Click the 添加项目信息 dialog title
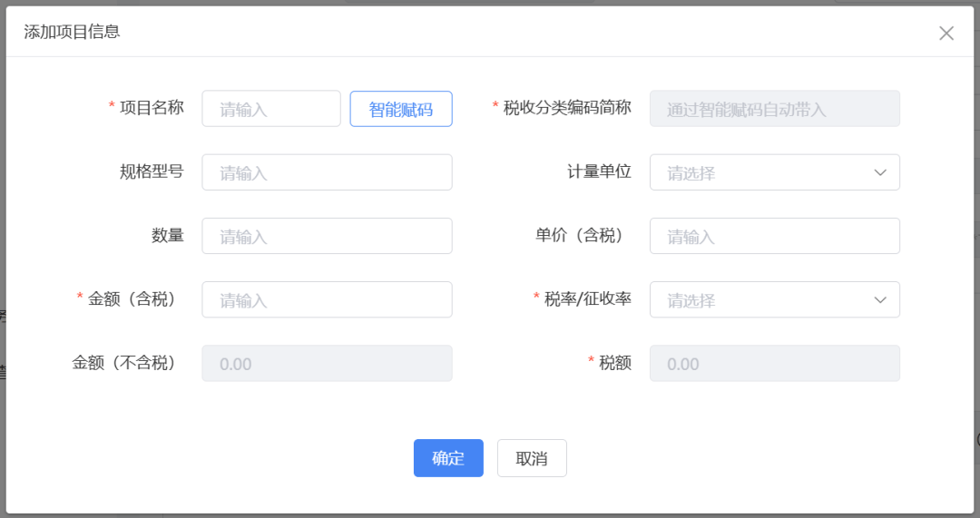980x518 pixels. click(x=72, y=32)
